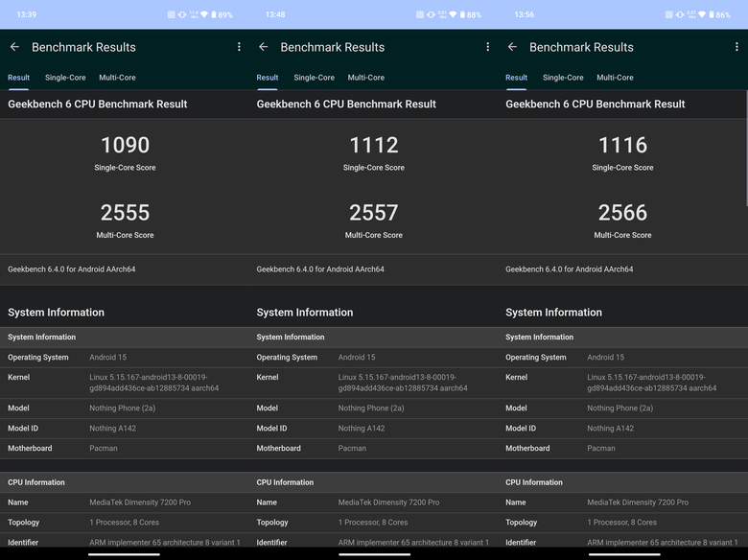The image size is (748, 560).
Task: Tap System Information heading in 13:48 screenshot
Action: (305, 313)
